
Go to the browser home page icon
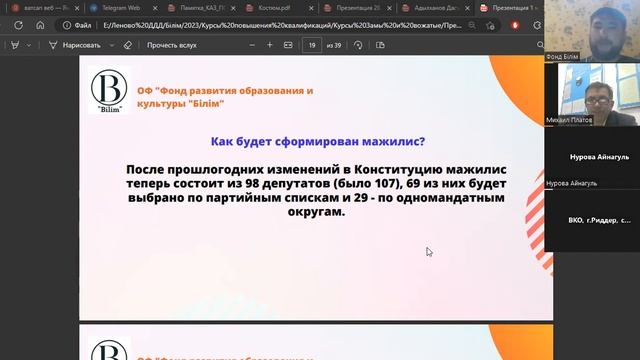click(40, 25)
